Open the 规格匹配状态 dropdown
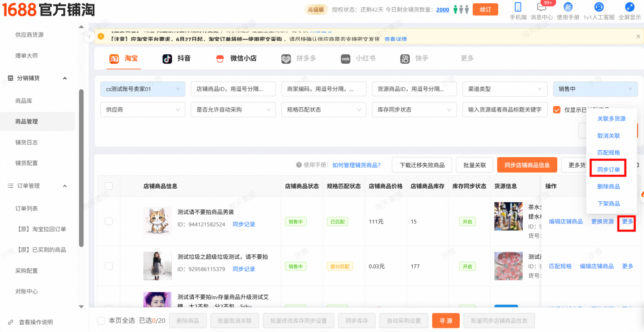644x332 pixels. pos(324,110)
